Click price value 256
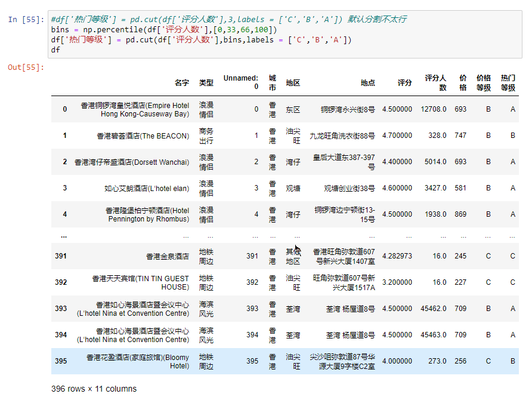Image resolution: width=532 pixels, height=400 pixels. pyautogui.click(x=461, y=361)
